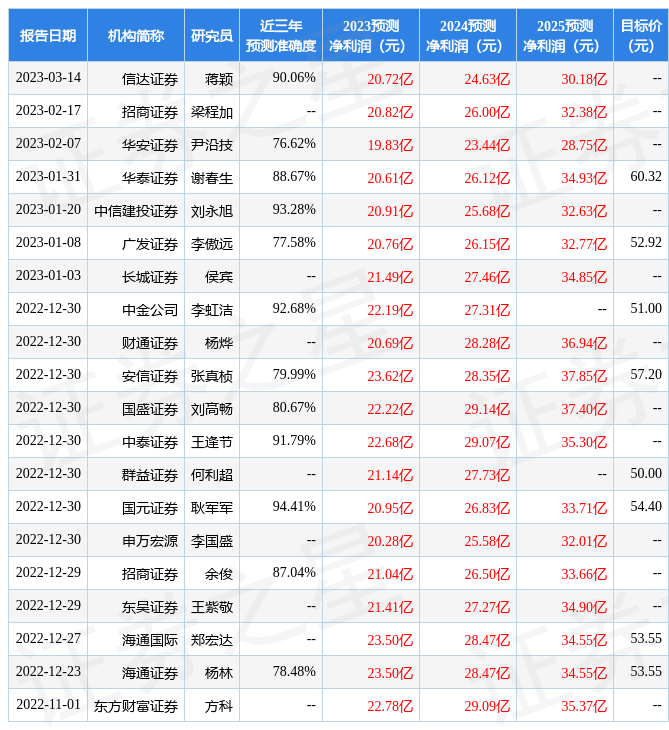This screenshot has height=730, width=669.
Task: Select target price 52.92
Action: coord(646,243)
